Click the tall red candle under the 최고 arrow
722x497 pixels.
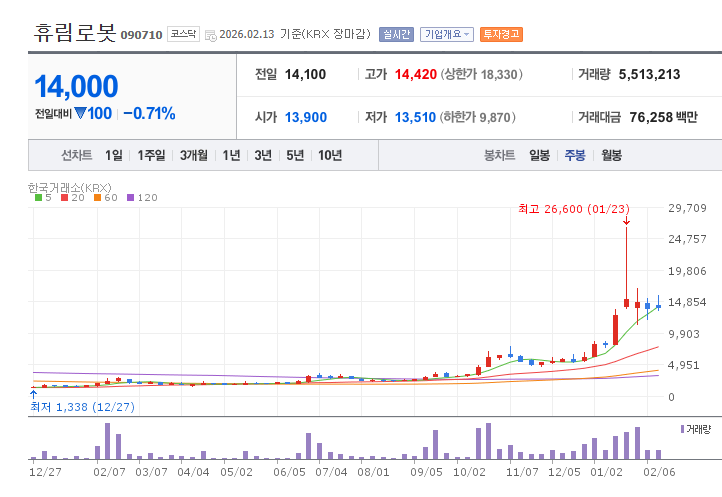point(626,267)
